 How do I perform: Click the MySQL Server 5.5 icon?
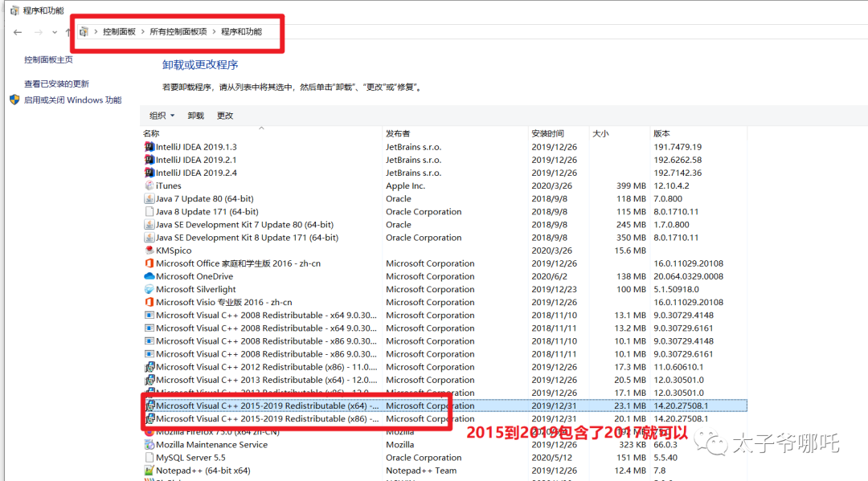pos(149,458)
